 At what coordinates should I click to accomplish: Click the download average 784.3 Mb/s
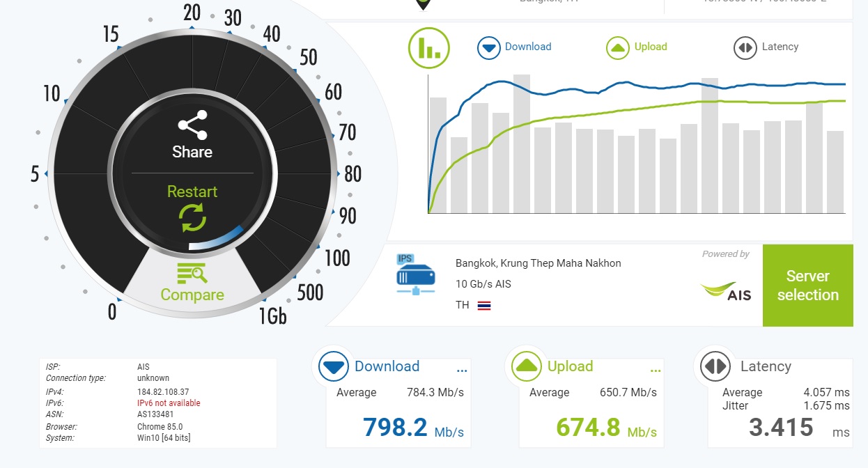pyautogui.click(x=435, y=393)
